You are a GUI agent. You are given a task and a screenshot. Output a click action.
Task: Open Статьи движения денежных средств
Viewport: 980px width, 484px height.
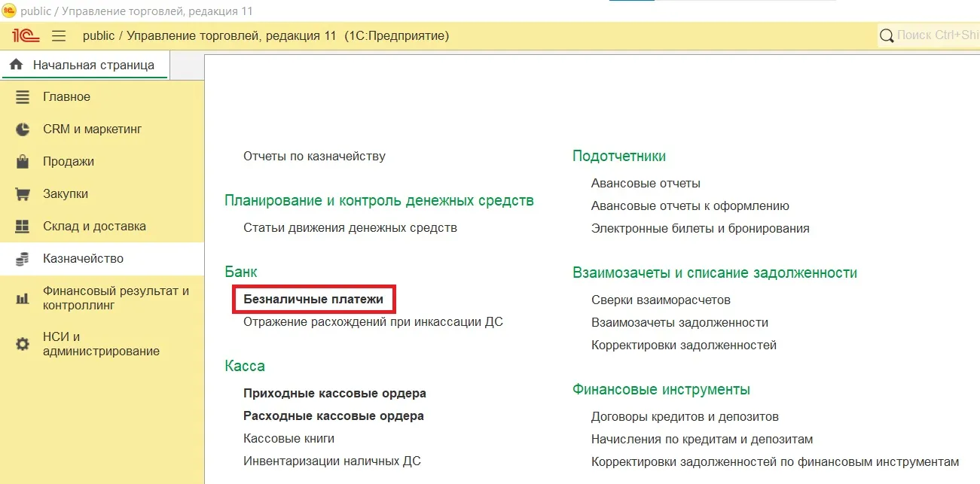click(x=350, y=227)
